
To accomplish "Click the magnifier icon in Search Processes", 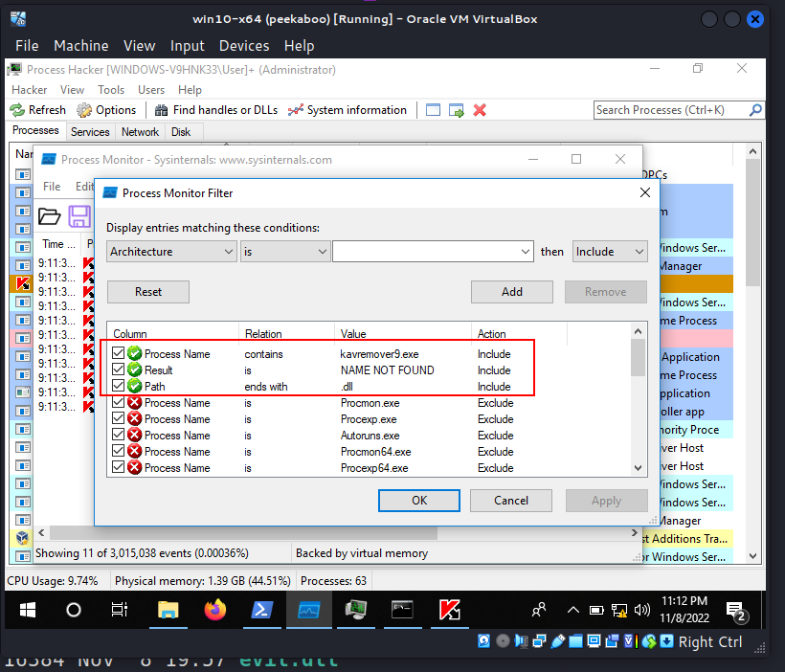I will tap(755, 110).
